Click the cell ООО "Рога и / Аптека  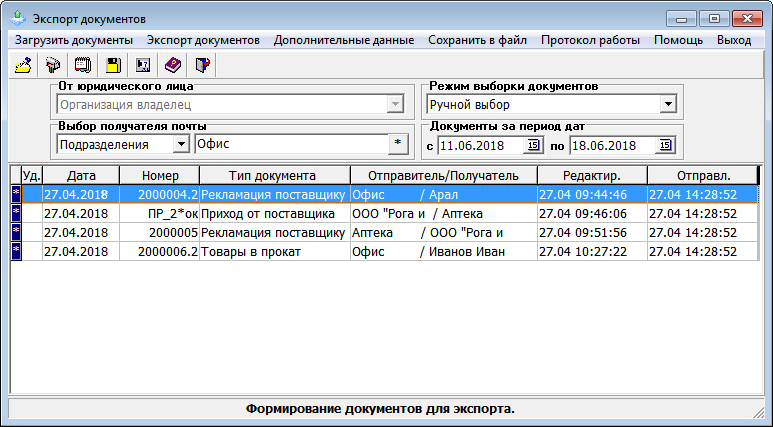(444, 214)
